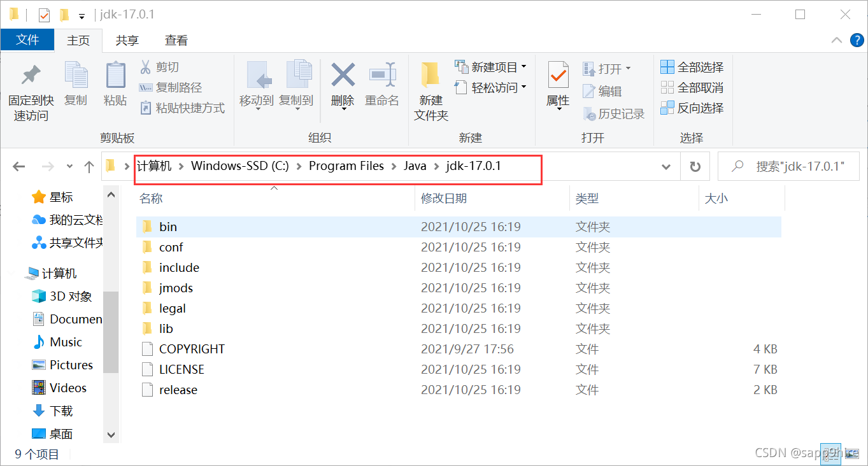Open Videos in the navigation pane
This screenshot has height=466, width=868.
tap(59, 388)
